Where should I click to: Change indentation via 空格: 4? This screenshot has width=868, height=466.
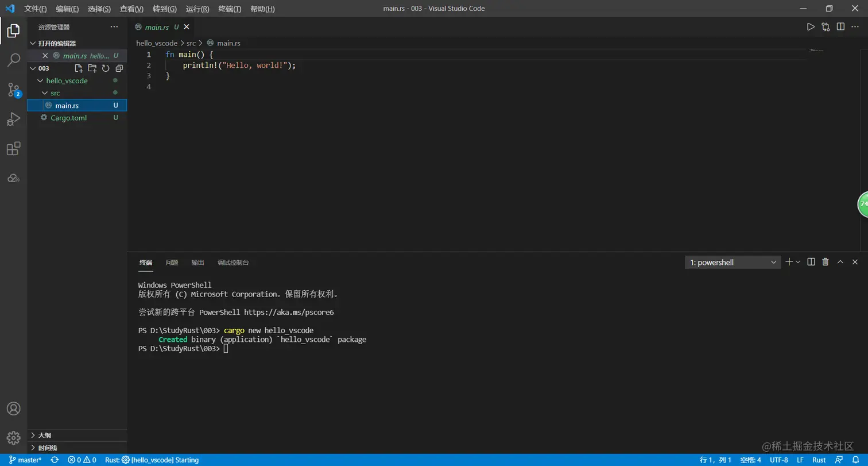(x=750, y=460)
